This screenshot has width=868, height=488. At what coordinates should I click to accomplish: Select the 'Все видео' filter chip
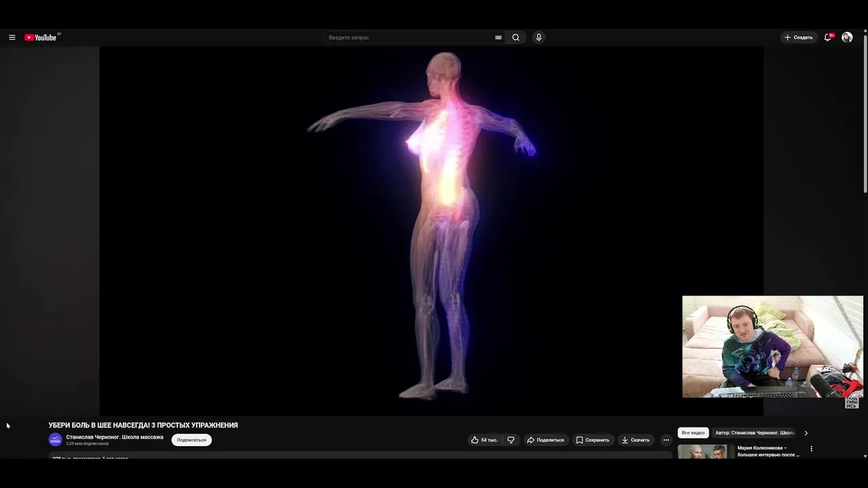[x=693, y=432]
